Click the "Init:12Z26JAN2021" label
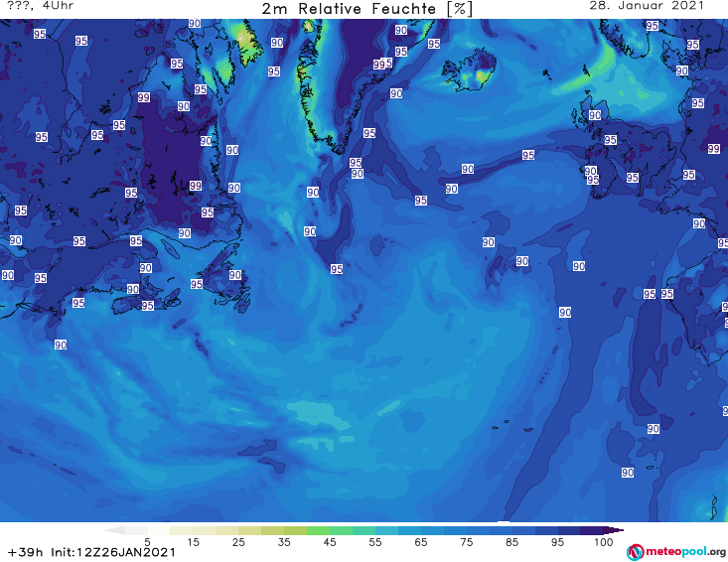728x562 pixels. tap(113, 552)
